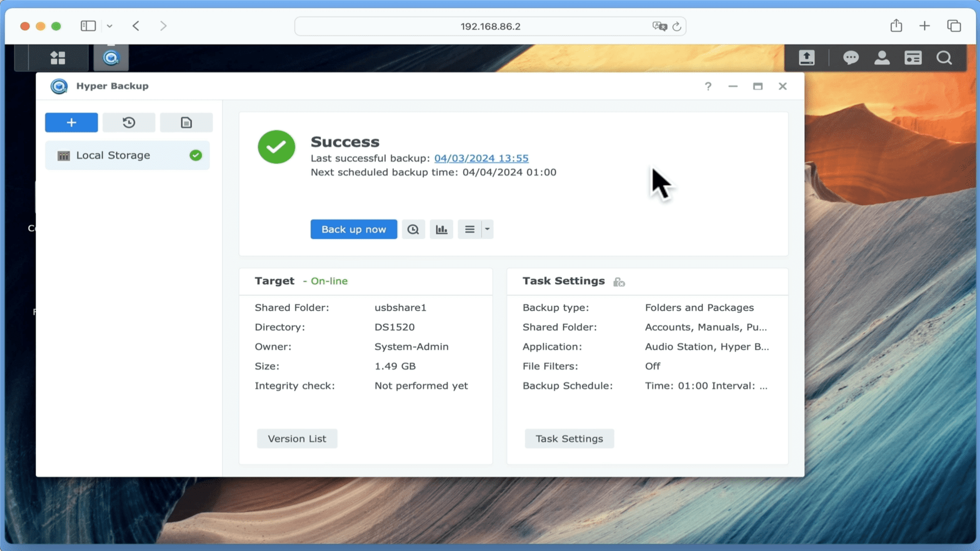Click the lock icon beside Task Settings heading

point(619,282)
